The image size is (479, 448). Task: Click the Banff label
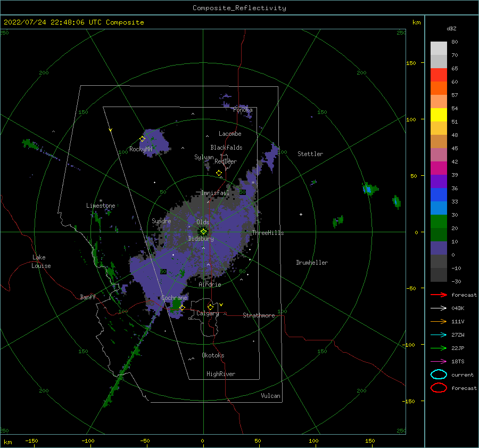pyautogui.click(x=88, y=297)
